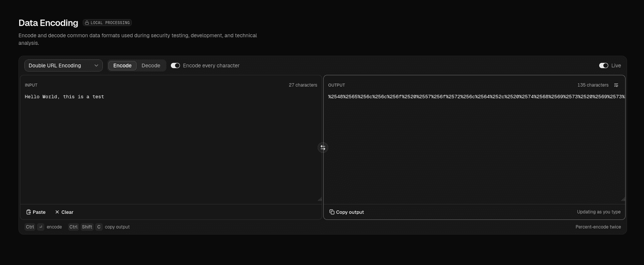The height and width of the screenshot is (265, 644).
Task: Click the INPUT panel label
Action: [x=31, y=85]
